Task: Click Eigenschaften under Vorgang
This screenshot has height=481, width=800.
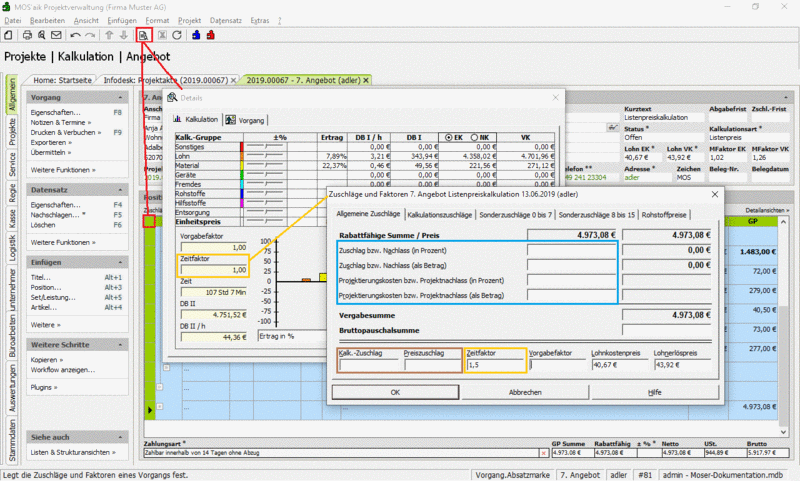Action: (56, 113)
